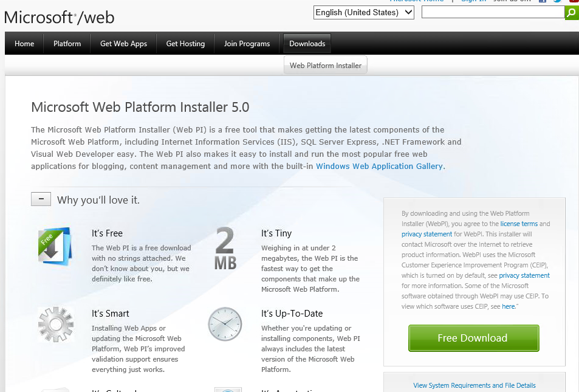Open the Facebook page via the Facebook icon
Viewport: 579px width, 392px height.
543,1
